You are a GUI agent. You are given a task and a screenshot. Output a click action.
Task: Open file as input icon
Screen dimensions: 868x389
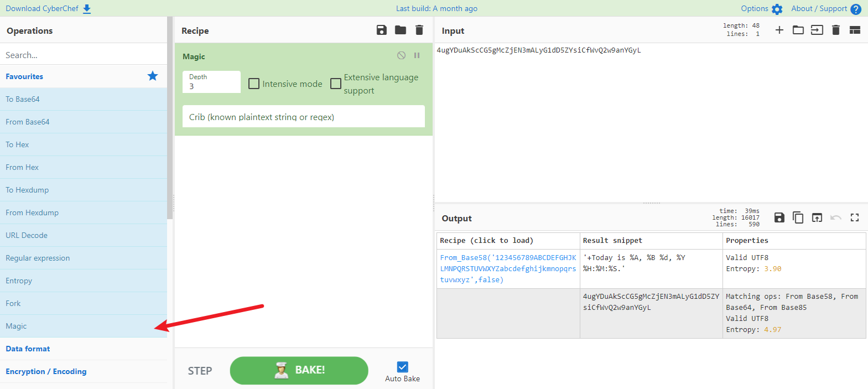[x=817, y=30]
